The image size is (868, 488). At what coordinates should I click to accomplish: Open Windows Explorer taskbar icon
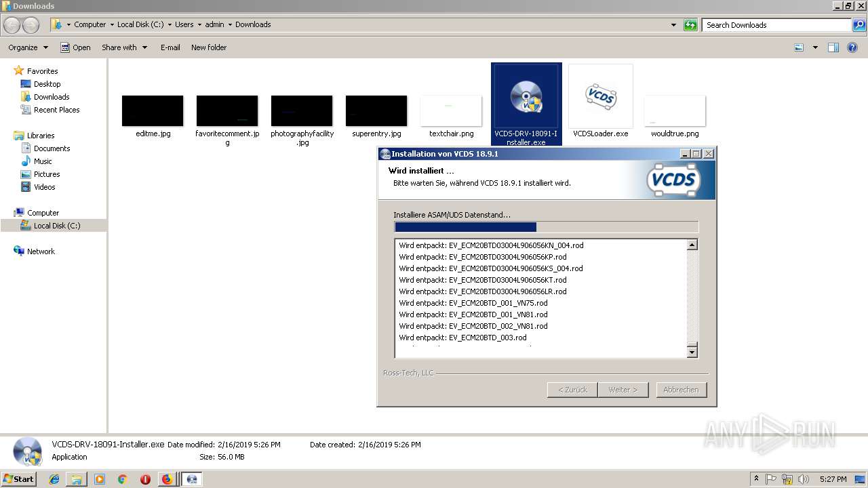(x=77, y=479)
